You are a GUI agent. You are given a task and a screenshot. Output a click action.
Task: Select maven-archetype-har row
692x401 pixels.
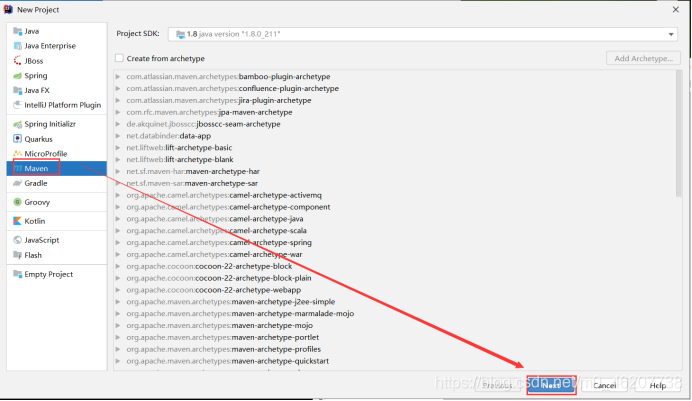pyautogui.click(x=397, y=171)
